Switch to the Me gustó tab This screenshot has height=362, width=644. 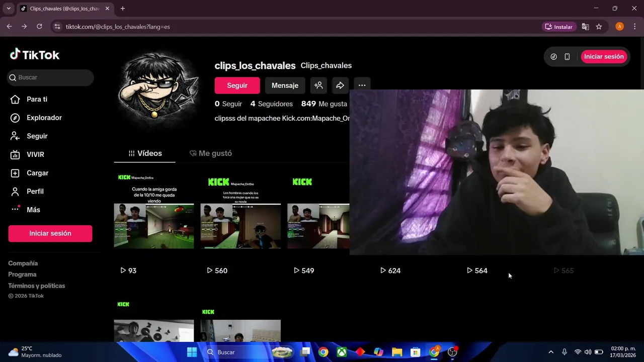pyautogui.click(x=210, y=153)
